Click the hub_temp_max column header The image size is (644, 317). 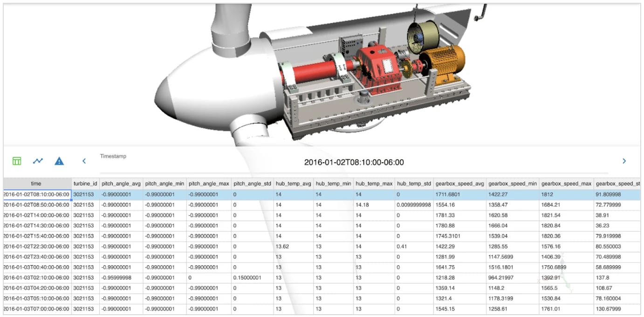point(374,183)
